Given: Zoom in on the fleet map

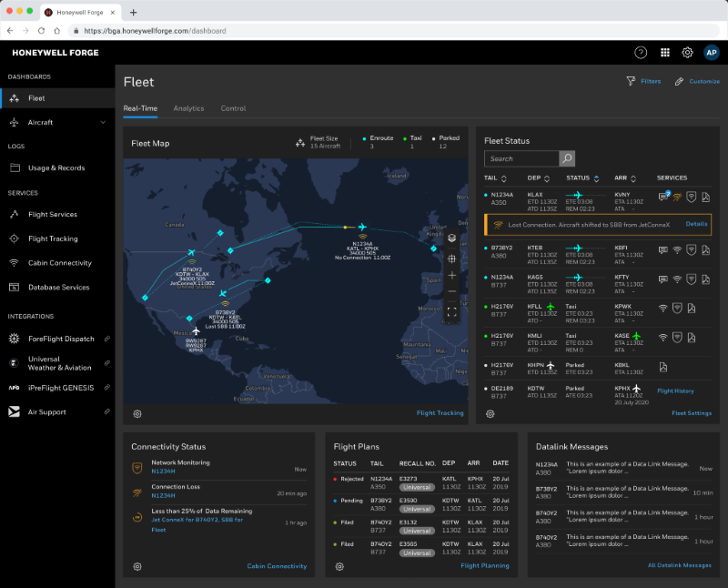Looking at the screenshot, I should pos(451,275).
